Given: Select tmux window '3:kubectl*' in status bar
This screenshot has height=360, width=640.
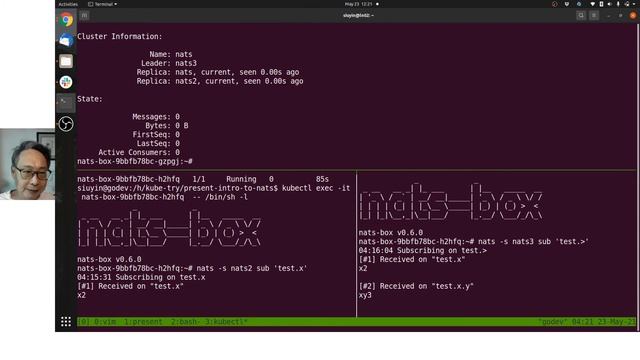Looking at the screenshot, I should pos(226,322).
